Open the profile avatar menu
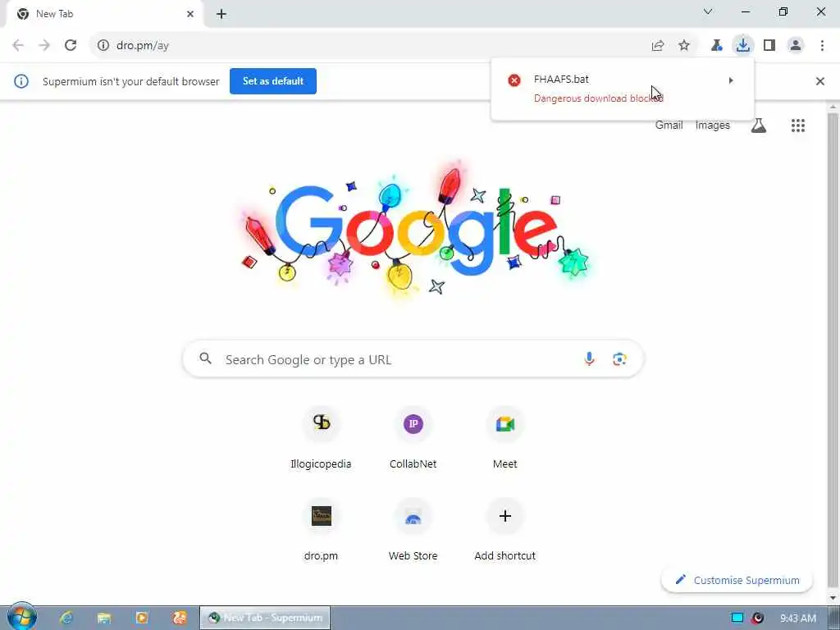The image size is (840, 630). (796, 46)
